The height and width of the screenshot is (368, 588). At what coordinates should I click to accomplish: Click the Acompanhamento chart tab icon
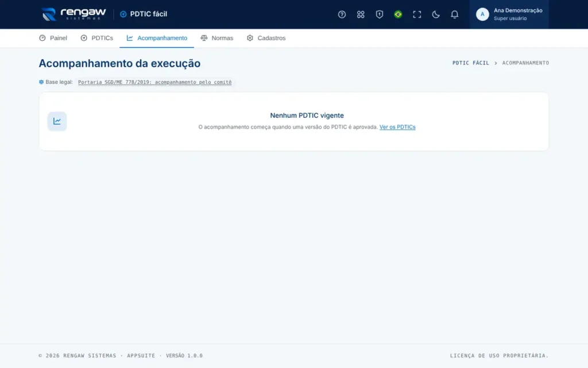click(130, 38)
